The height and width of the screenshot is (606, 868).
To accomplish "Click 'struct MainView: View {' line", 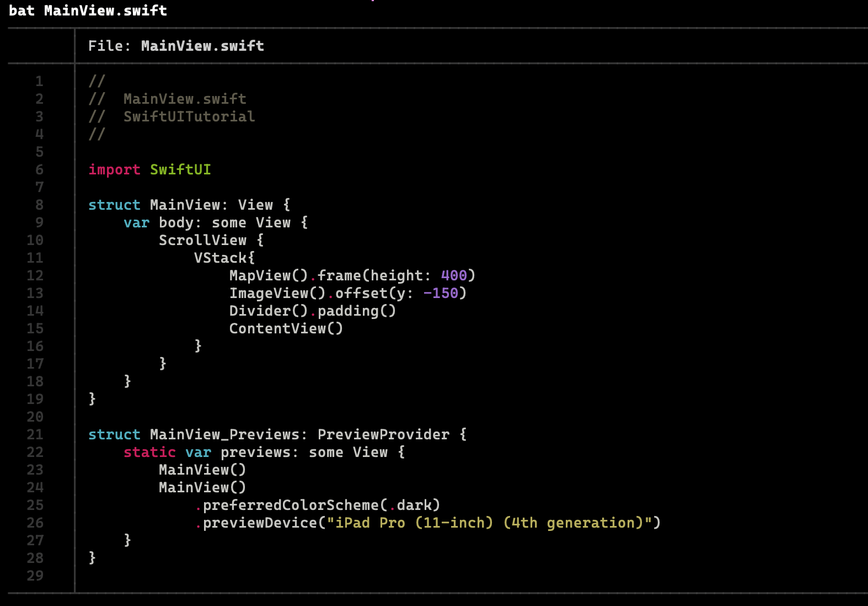I will [x=190, y=205].
